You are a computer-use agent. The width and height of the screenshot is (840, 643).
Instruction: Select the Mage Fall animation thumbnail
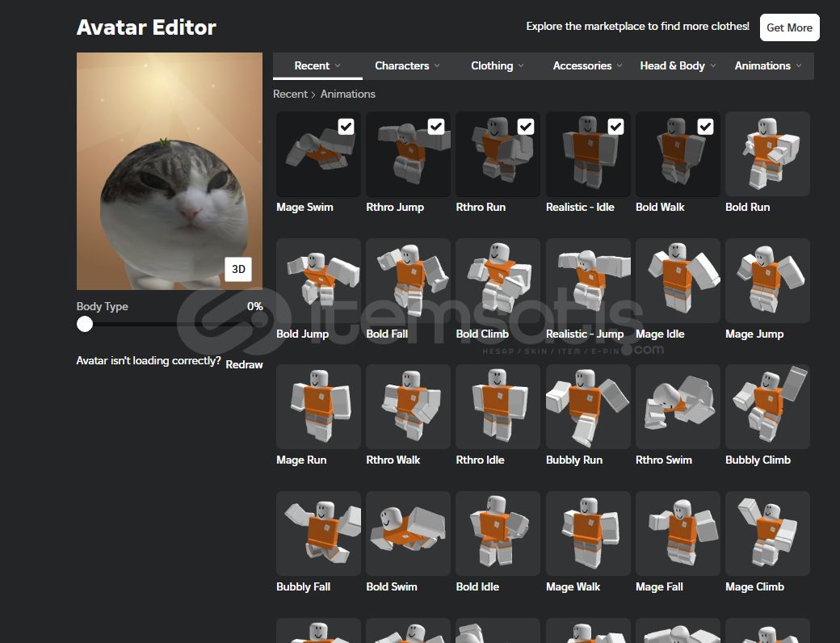pyautogui.click(x=678, y=533)
